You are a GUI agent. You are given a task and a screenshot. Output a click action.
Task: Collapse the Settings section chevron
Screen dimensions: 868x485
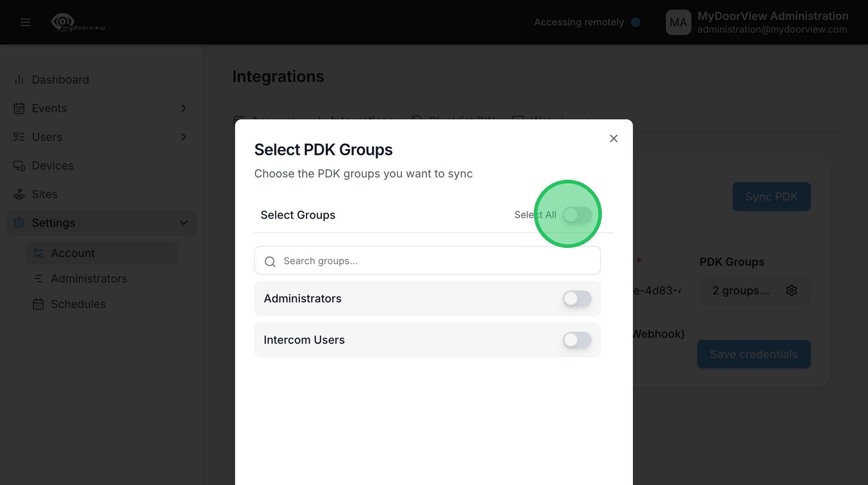(x=183, y=223)
